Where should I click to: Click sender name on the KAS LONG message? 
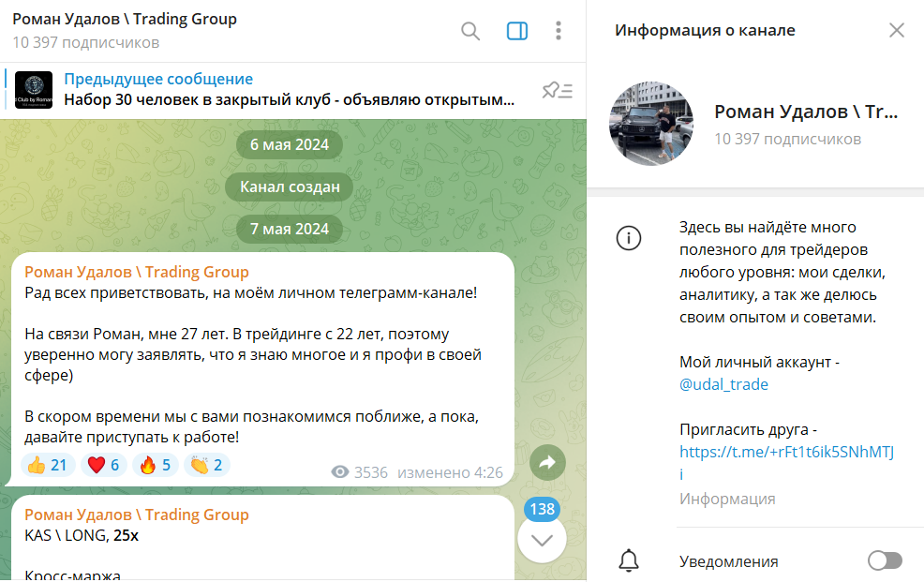coord(137,515)
